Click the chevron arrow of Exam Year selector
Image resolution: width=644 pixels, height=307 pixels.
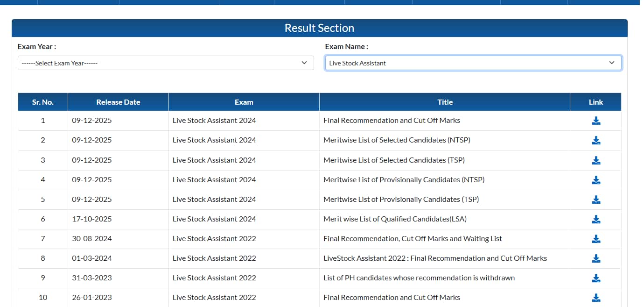(x=304, y=63)
